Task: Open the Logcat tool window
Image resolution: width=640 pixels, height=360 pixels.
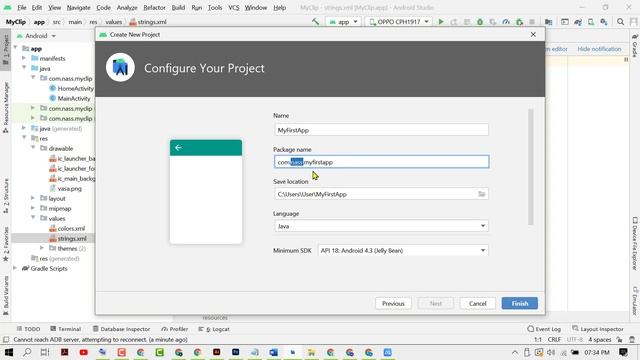Action: [213, 329]
